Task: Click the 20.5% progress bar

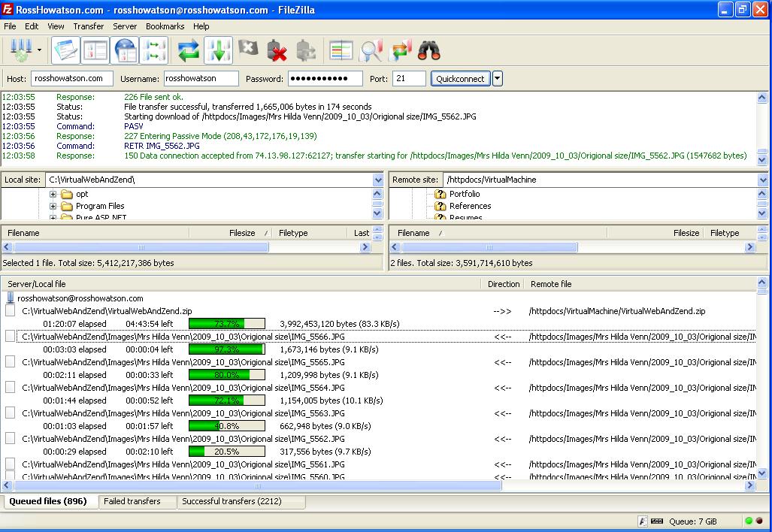Action: (227, 452)
